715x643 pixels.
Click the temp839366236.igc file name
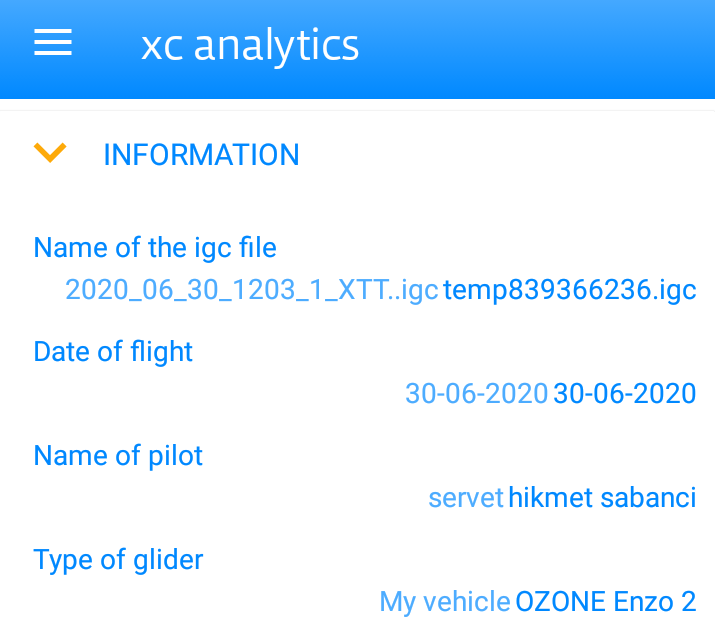tap(569, 290)
